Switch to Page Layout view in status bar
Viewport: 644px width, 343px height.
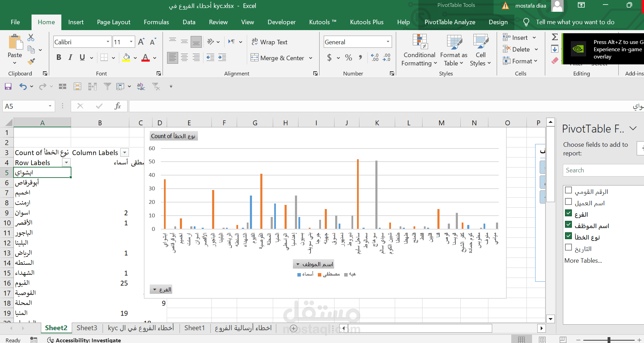tap(542, 340)
